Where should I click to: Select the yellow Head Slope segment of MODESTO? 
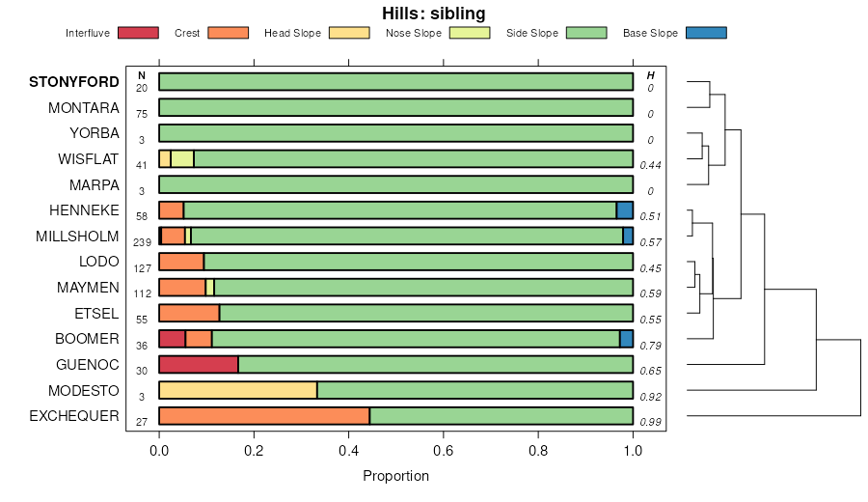tap(238, 390)
